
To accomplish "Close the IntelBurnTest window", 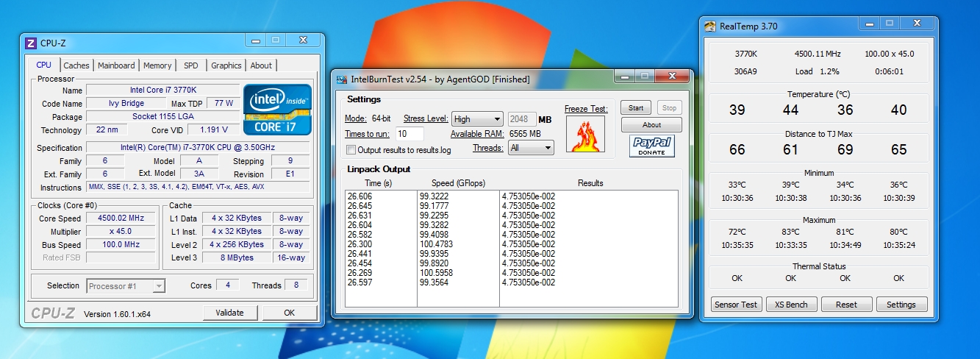I will click(672, 76).
